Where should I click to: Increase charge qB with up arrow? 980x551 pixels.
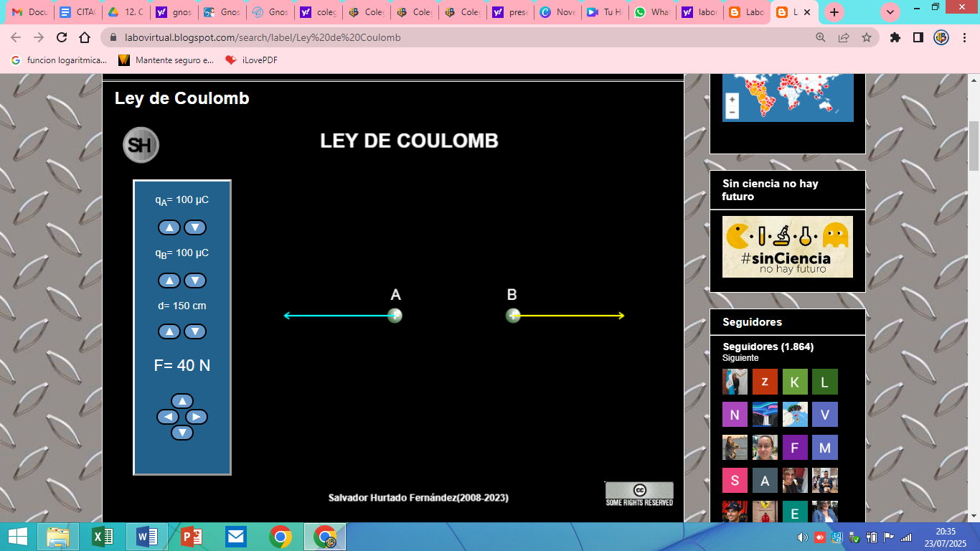click(x=169, y=281)
